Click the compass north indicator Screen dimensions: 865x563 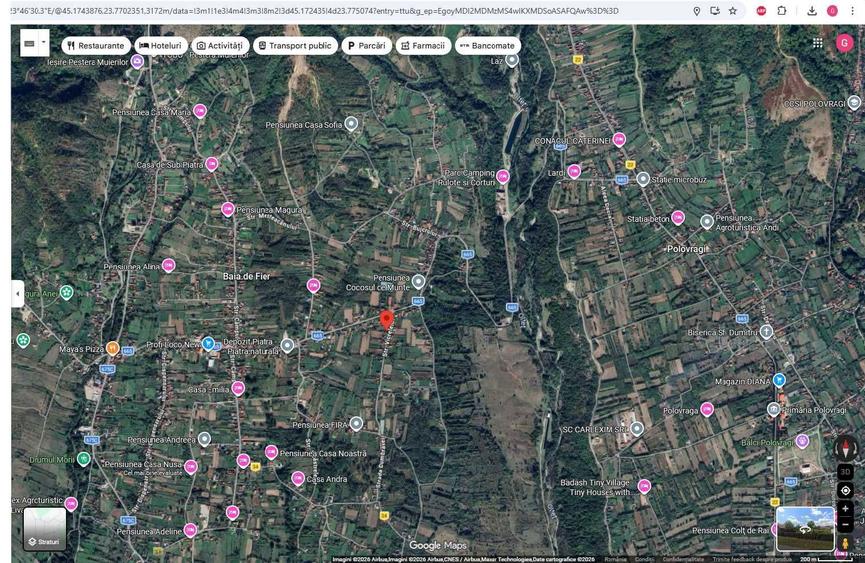[845, 449]
